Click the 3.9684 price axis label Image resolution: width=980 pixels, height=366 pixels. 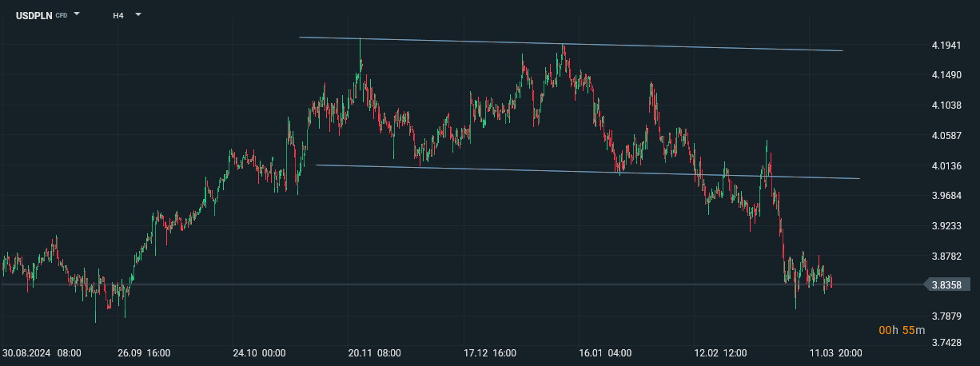[x=948, y=196]
